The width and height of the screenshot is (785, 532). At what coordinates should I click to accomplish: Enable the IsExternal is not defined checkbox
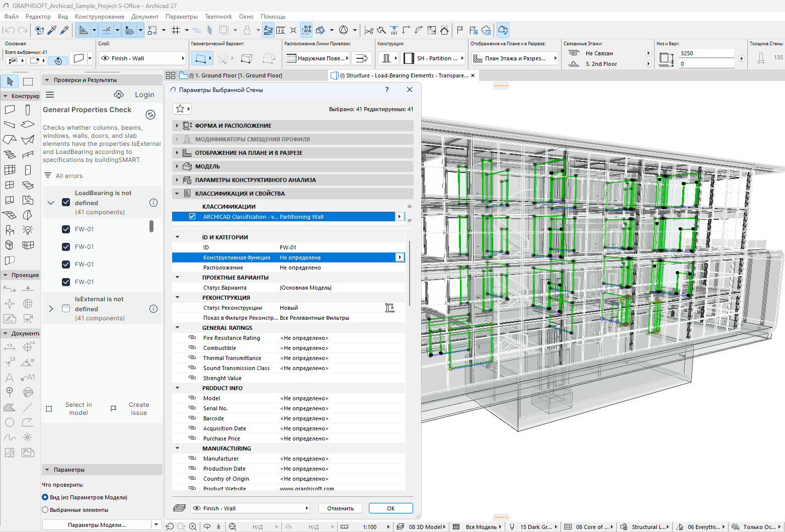tap(66, 308)
